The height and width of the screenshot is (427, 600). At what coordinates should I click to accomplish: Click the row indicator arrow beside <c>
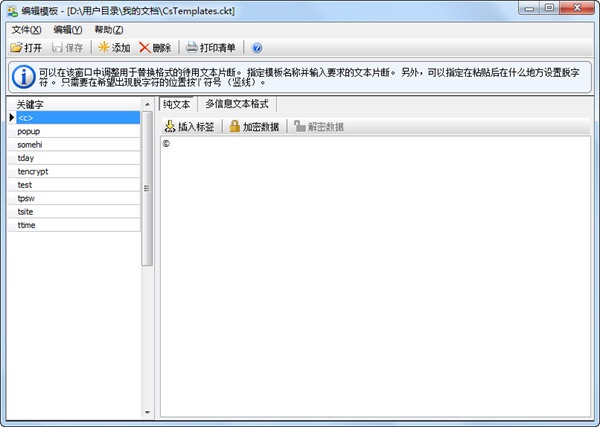click(x=12, y=117)
